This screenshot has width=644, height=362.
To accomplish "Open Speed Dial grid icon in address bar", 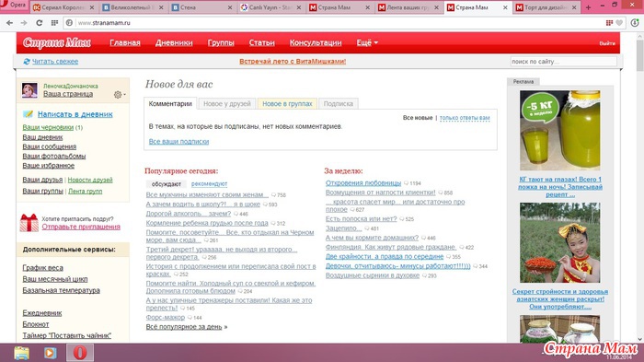I will coord(54,23).
